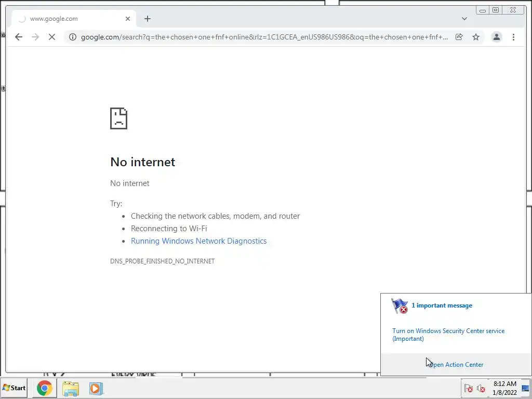This screenshot has height=399, width=532.
Task: Bookmark this page with the star
Action: pyautogui.click(x=476, y=37)
